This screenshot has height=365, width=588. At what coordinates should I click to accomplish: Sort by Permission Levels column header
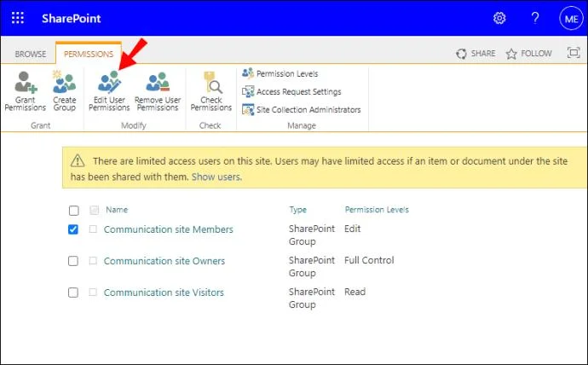click(x=377, y=210)
